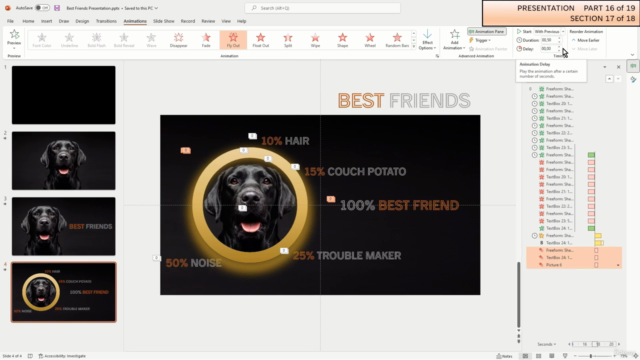
Task: Close the Animation Pane
Action: pyautogui.click(x=618, y=67)
